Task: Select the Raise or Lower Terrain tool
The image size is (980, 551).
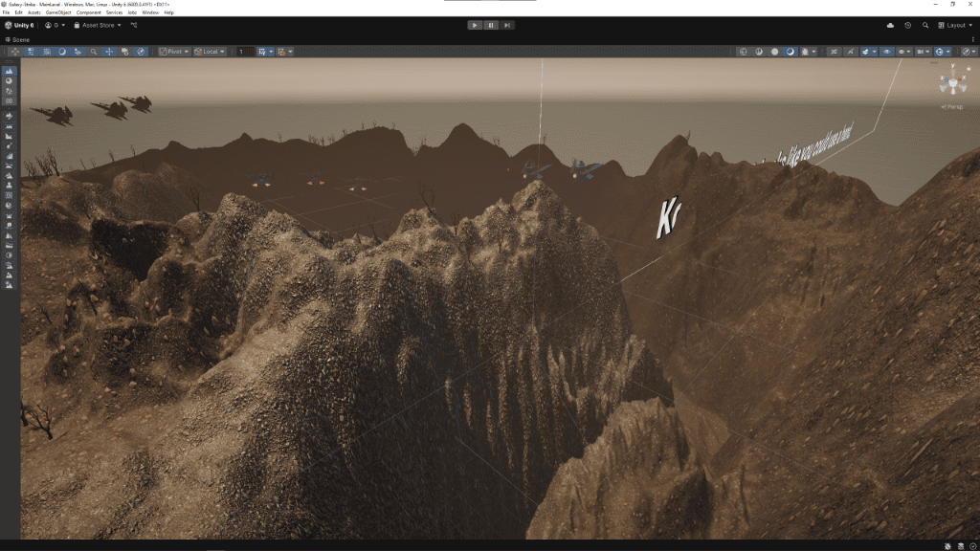Action: pos(9,116)
